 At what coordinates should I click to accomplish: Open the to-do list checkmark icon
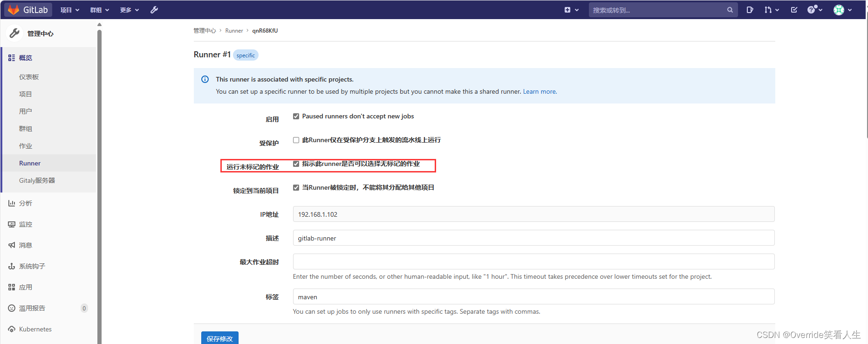pyautogui.click(x=794, y=10)
